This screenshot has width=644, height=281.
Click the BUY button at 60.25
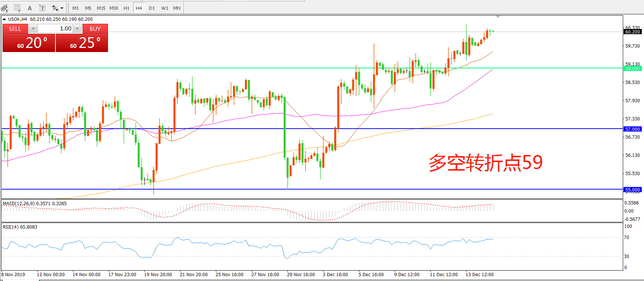[82, 43]
